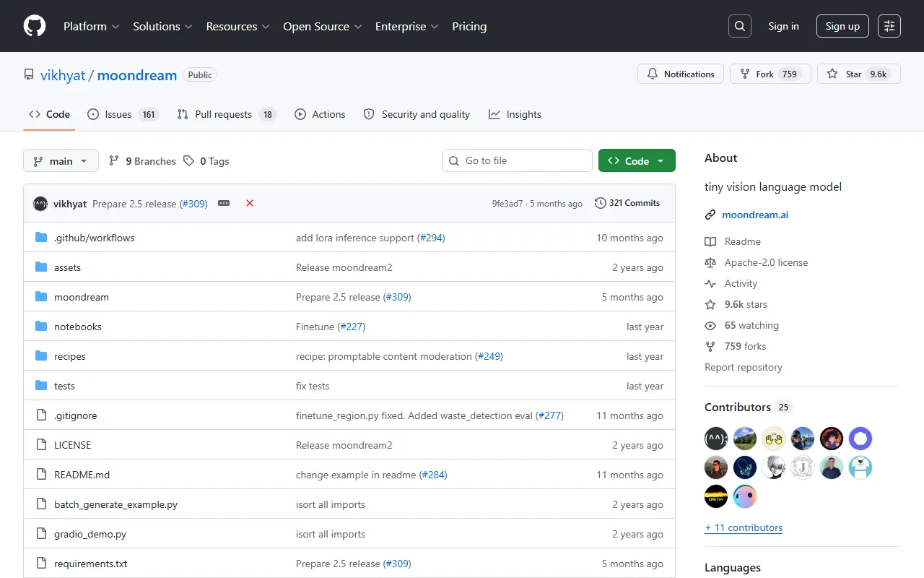Click the failed status red X icon
The image size is (924, 578).
(250, 204)
